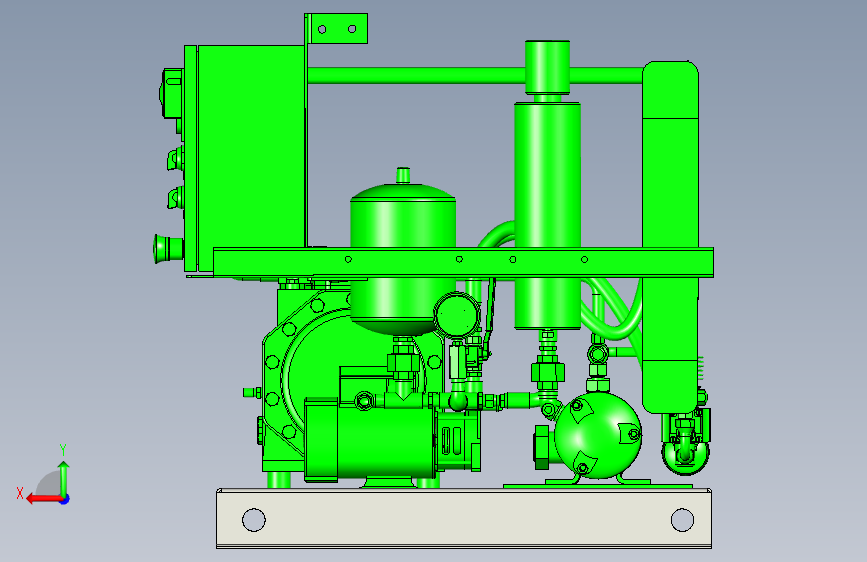867x562 pixels.
Task: Click the red X axis arrow of the triad
Action: tap(43, 499)
